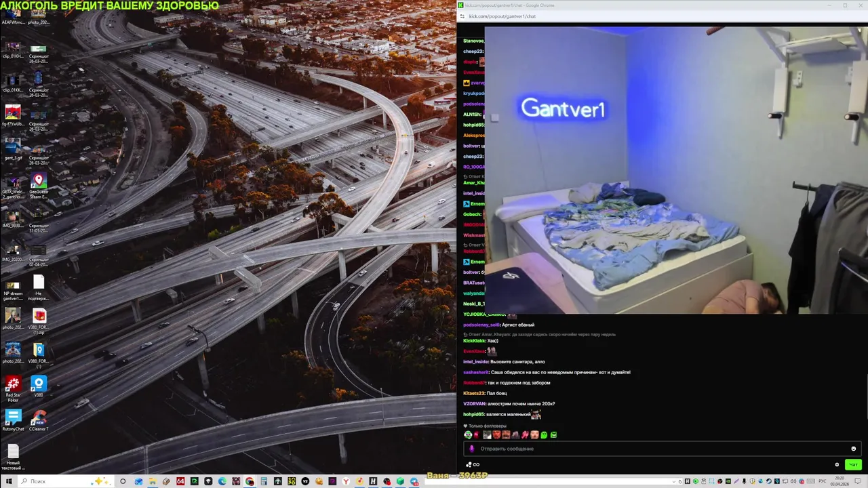Click the message 'Пал боец'
The image size is (868, 488).
(497, 393)
